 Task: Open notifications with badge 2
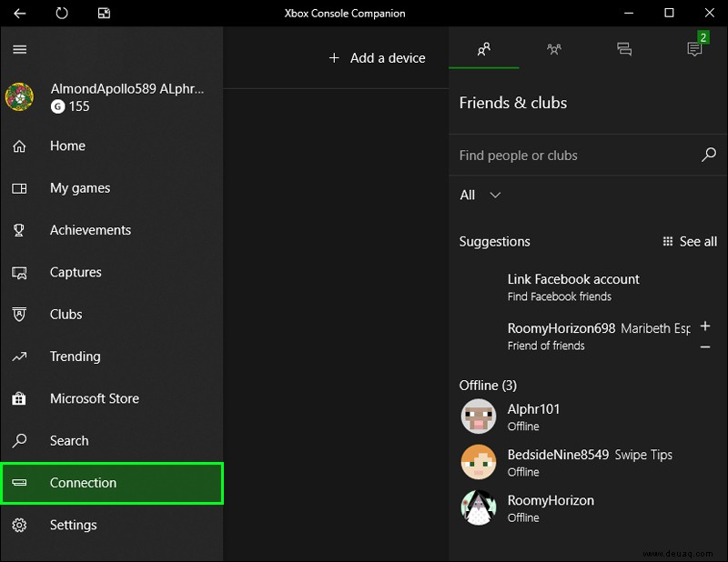(694, 48)
